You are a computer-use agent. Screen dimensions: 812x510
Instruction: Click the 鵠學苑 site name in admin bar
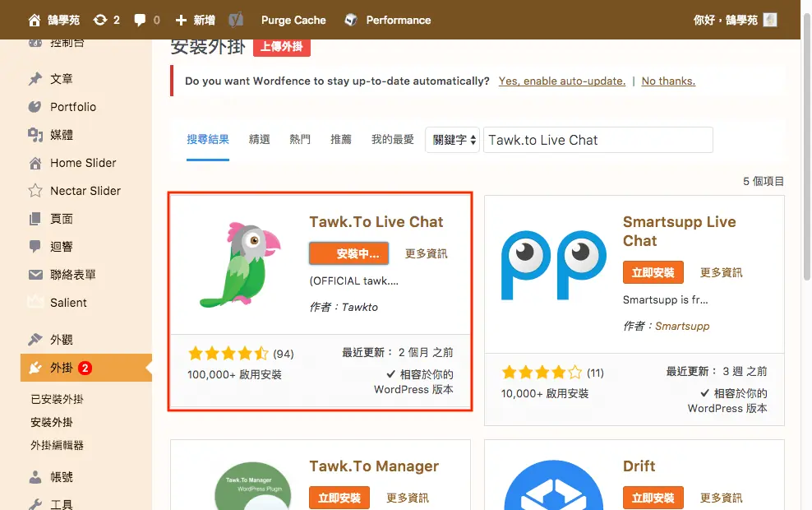63,21
